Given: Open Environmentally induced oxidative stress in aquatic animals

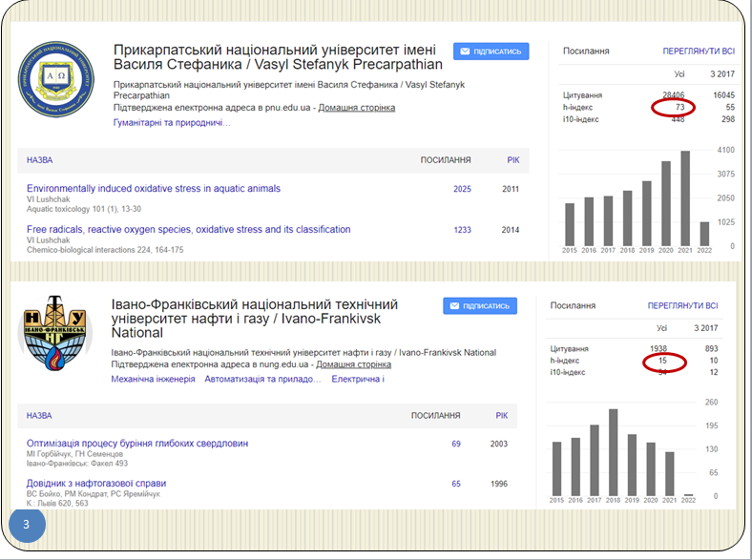Looking at the screenshot, I should click(154, 189).
